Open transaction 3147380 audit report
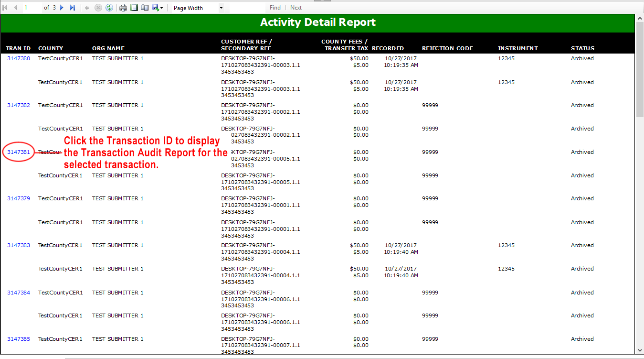644x359 pixels. click(x=19, y=58)
